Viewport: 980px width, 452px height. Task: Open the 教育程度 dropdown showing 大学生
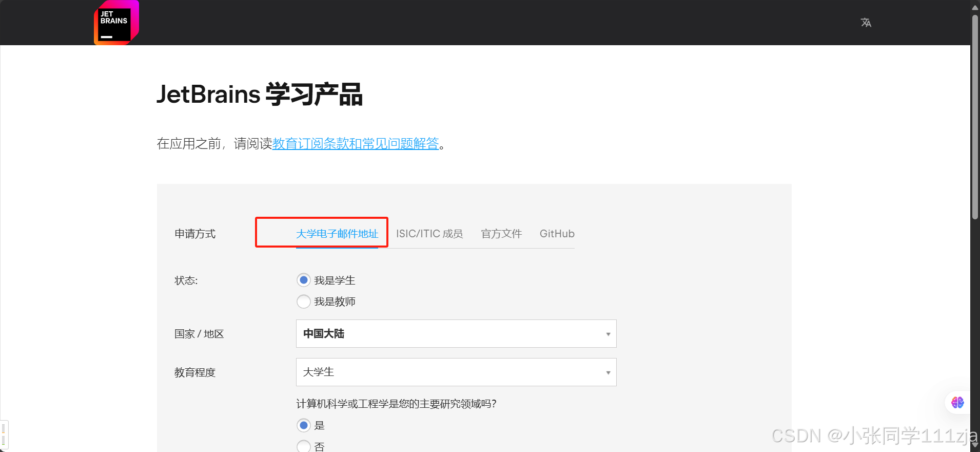click(456, 372)
